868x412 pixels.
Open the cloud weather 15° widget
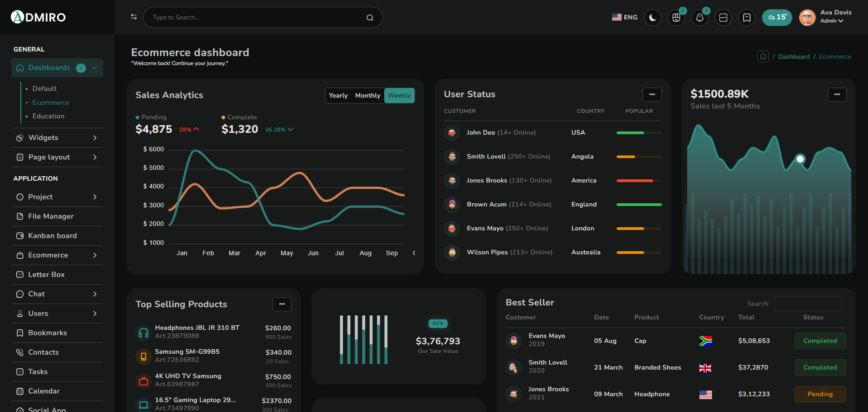tap(777, 18)
